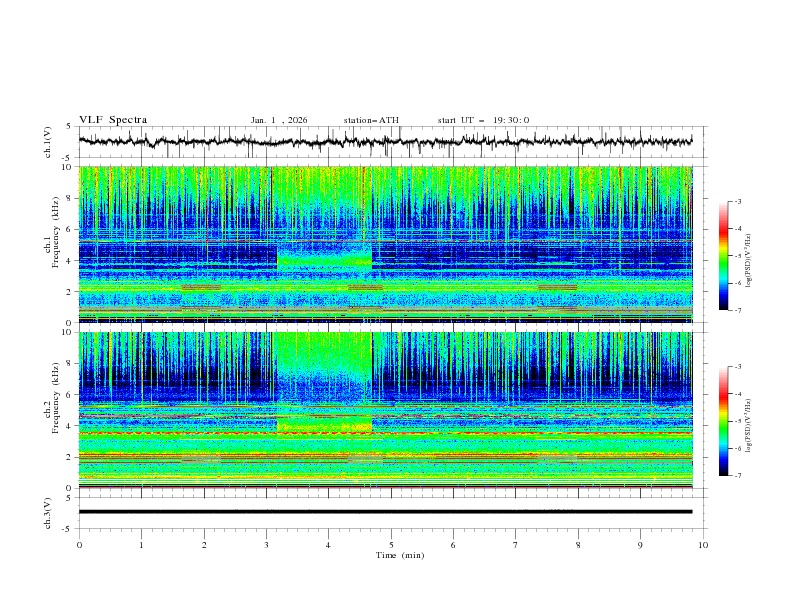This screenshot has height=612, width=792.
Task: Click the ch.2 spectrogram color scale bar
Action: point(723,421)
